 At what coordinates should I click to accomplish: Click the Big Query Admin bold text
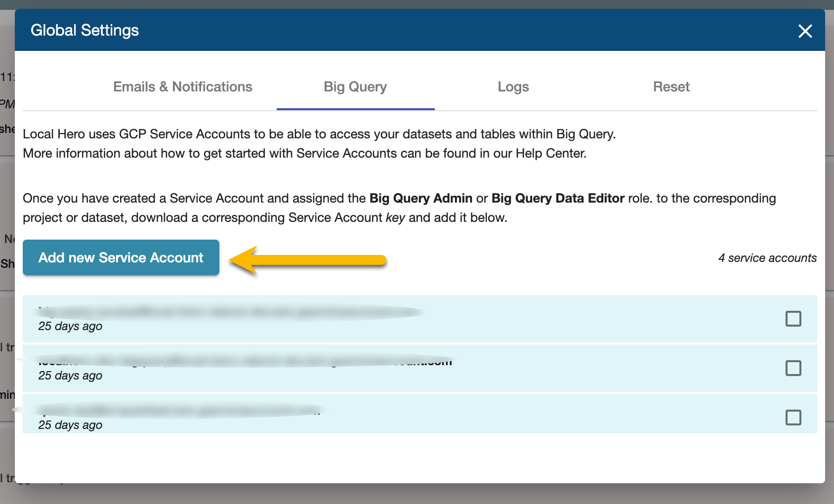click(420, 198)
